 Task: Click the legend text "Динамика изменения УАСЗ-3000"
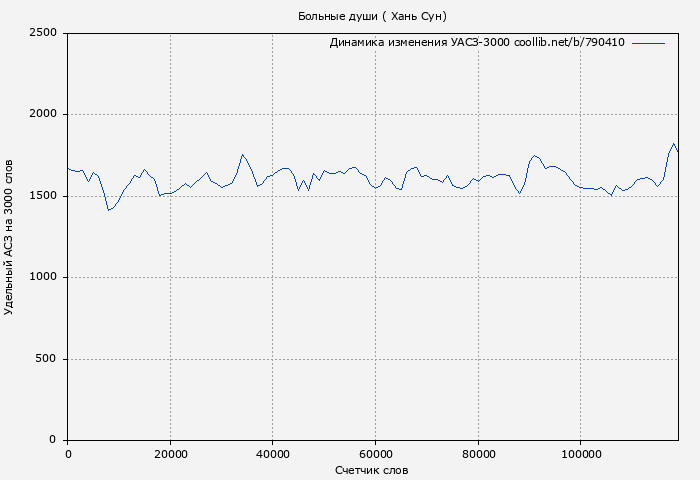click(x=419, y=43)
